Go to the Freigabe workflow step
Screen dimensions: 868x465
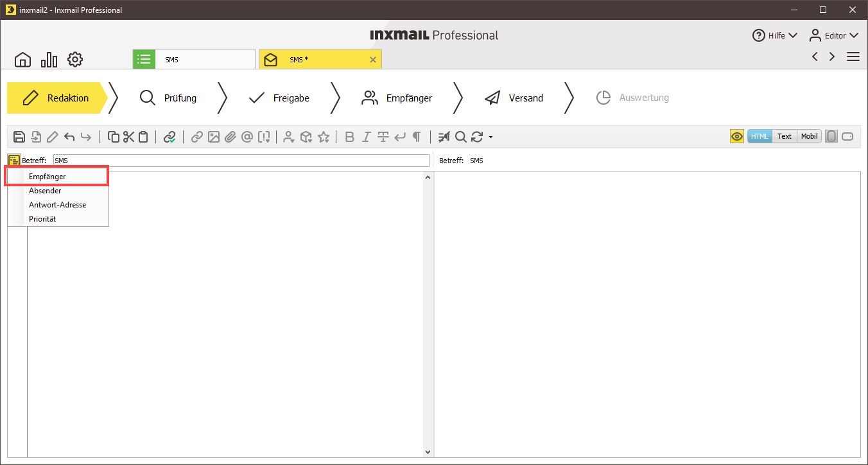coord(279,98)
